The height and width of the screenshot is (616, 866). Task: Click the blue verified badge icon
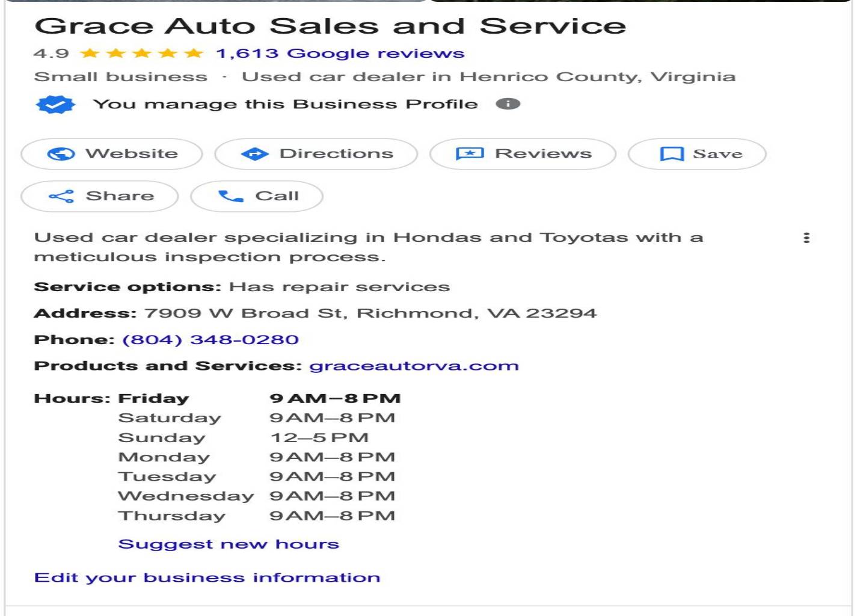[55, 105]
